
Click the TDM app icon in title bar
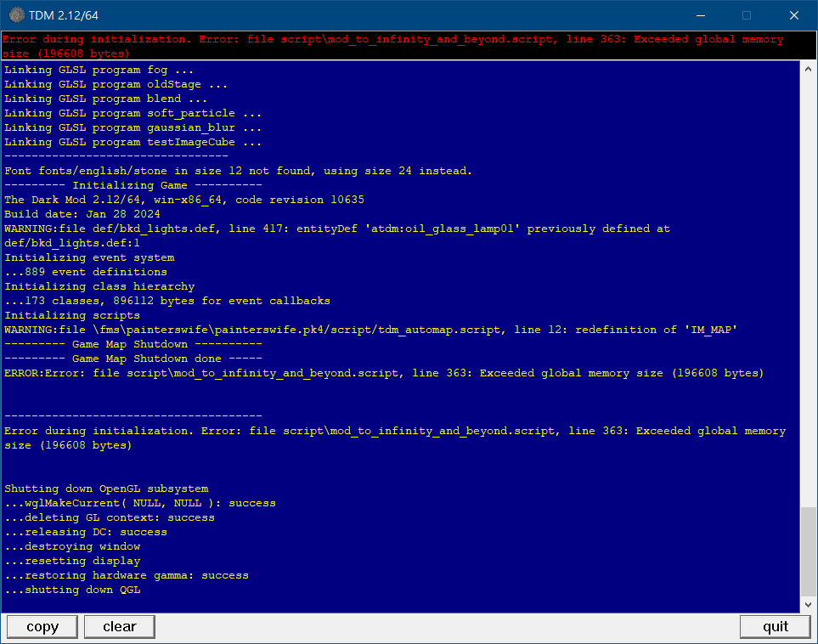point(16,15)
